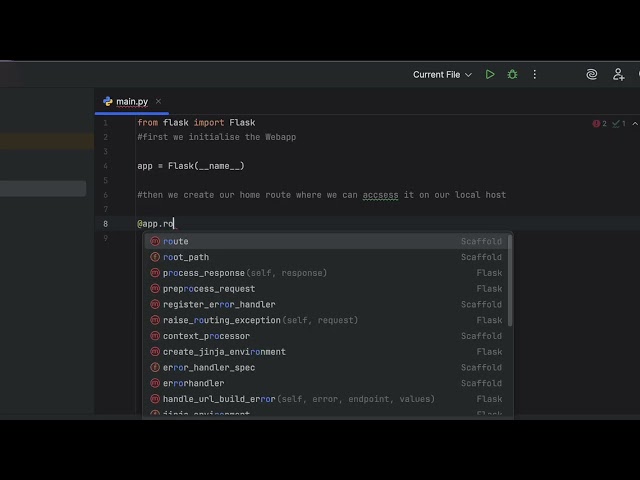
Task: Click the method icon beside create_jinja_environment
Action: [155, 352]
